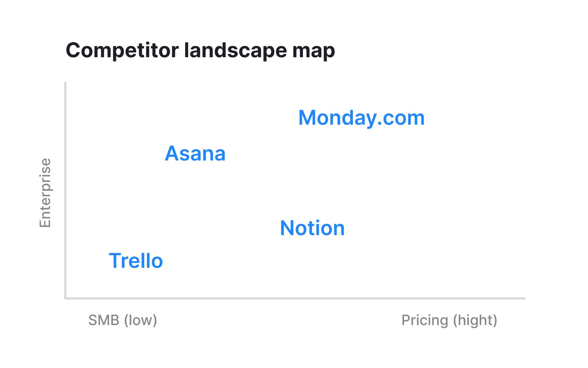This screenshot has width=588, height=368.
Task: Click the '(hight)' typo text
Action: pyautogui.click(x=475, y=320)
